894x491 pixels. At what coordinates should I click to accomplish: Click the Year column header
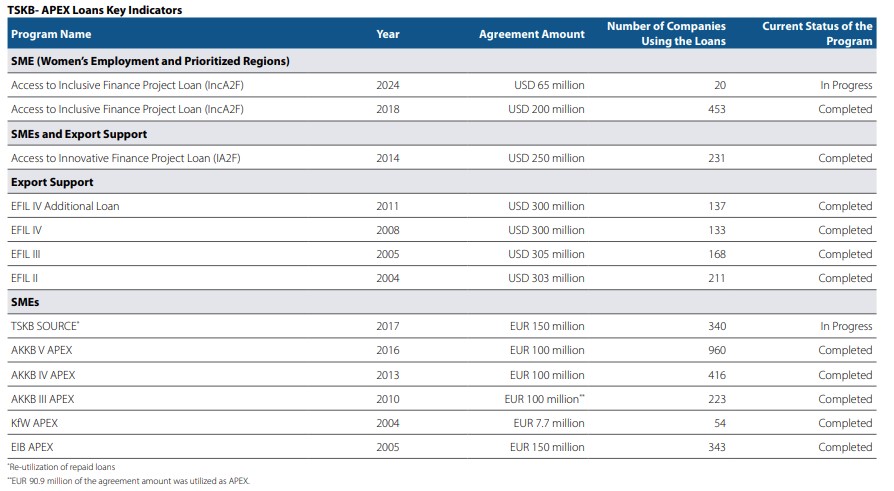point(388,34)
